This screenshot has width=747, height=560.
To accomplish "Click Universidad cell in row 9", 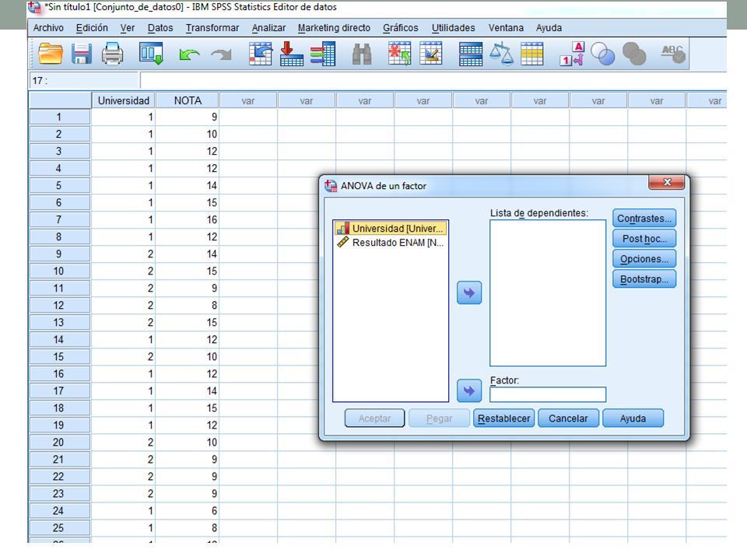I will (x=124, y=254).
